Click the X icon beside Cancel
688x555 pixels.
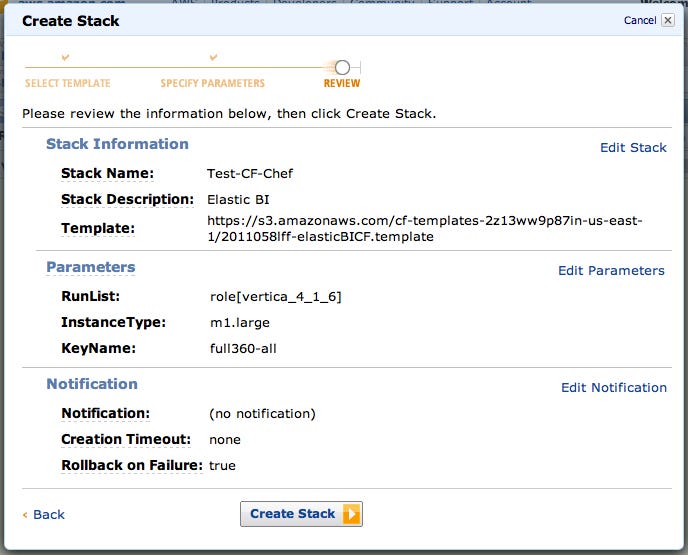click(x=668, y=20)
